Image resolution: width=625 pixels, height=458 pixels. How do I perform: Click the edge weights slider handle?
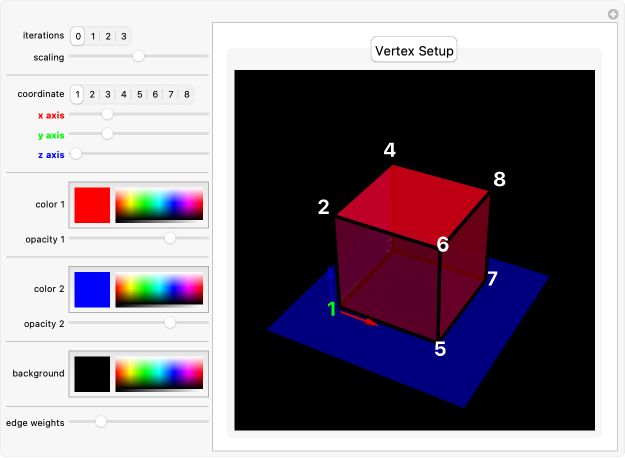[101, 421]
